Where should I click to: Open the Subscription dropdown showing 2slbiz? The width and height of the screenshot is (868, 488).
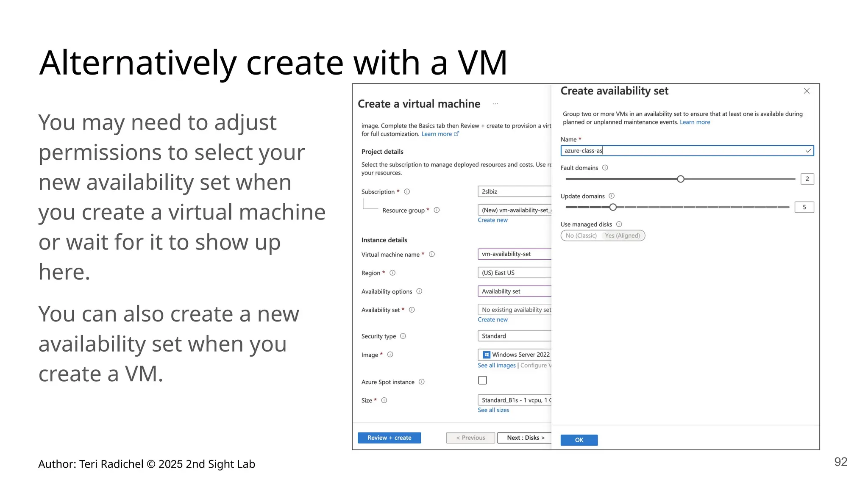click(x=515, y=191)
